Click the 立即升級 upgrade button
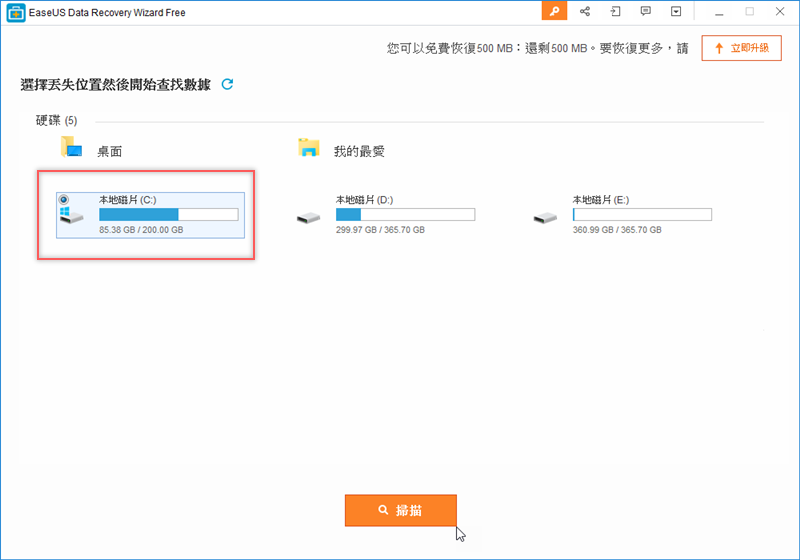 tap(741, 48)
